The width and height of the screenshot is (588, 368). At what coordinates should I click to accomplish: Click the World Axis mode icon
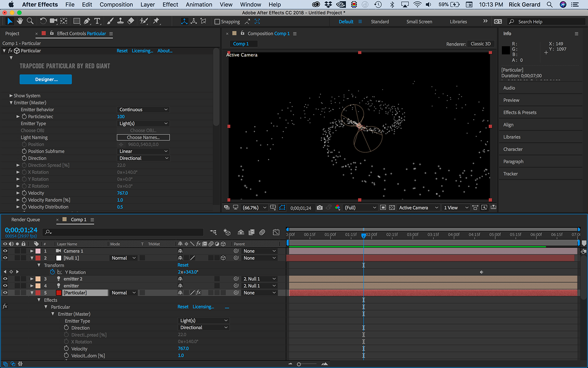click(194, 21)
